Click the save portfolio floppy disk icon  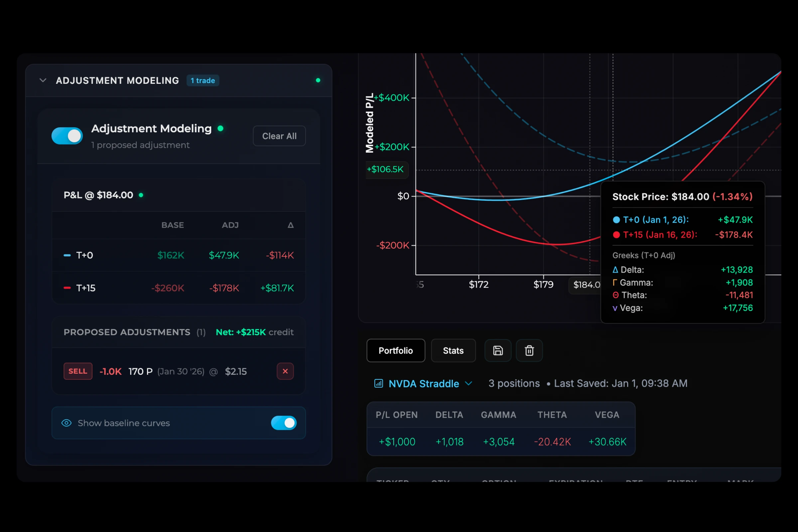498,350
